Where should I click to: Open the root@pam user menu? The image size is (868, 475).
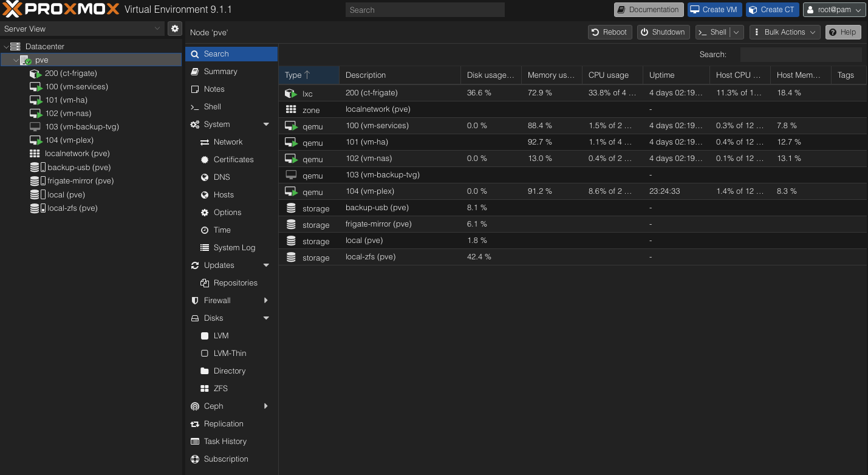click(834, 10)
